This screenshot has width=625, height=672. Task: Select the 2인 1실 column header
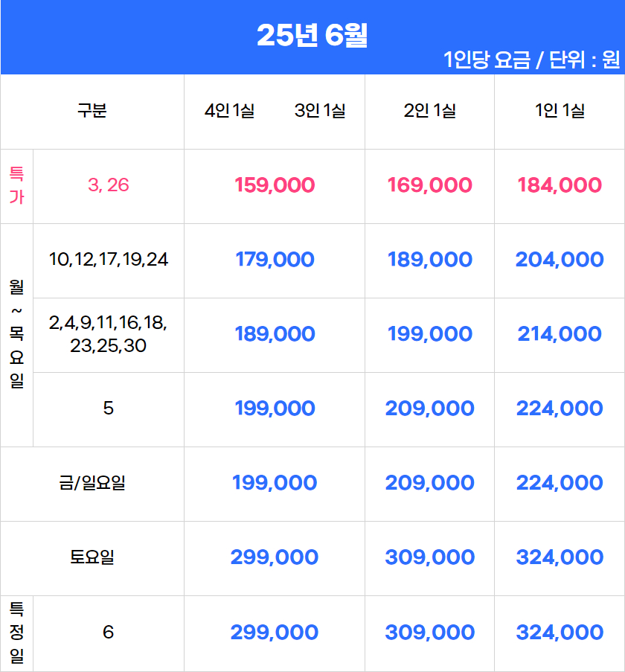click(429, 111)
